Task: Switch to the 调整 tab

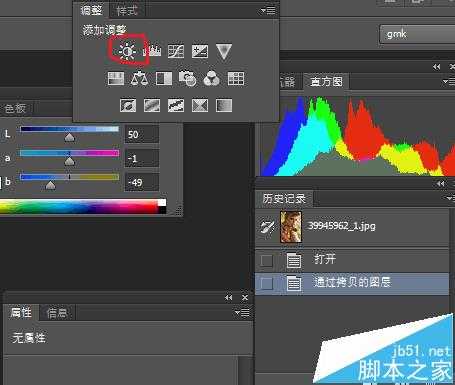Action: point(91,10)
